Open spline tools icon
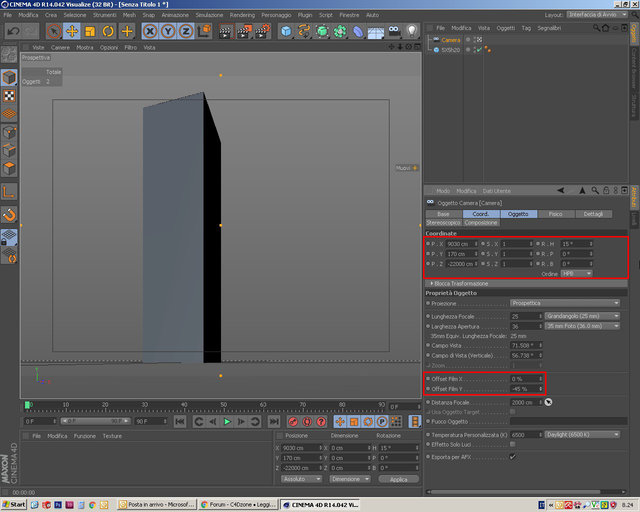The height and width of the screenshot is (512, 640). (304, 31)
